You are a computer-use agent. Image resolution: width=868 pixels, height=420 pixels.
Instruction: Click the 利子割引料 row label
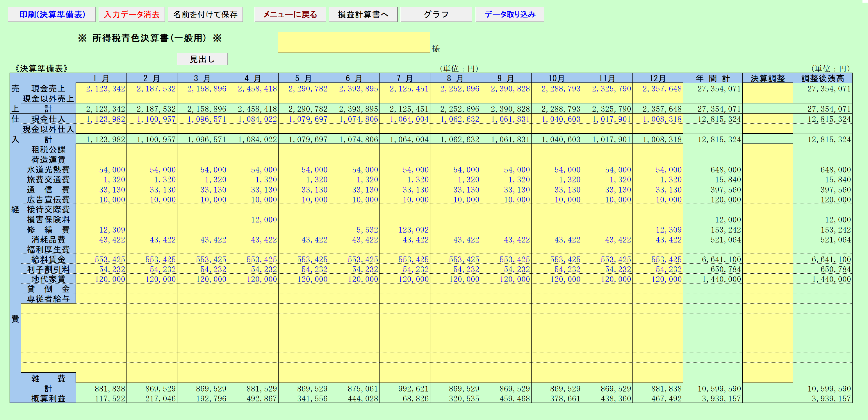tap(49, 269)
